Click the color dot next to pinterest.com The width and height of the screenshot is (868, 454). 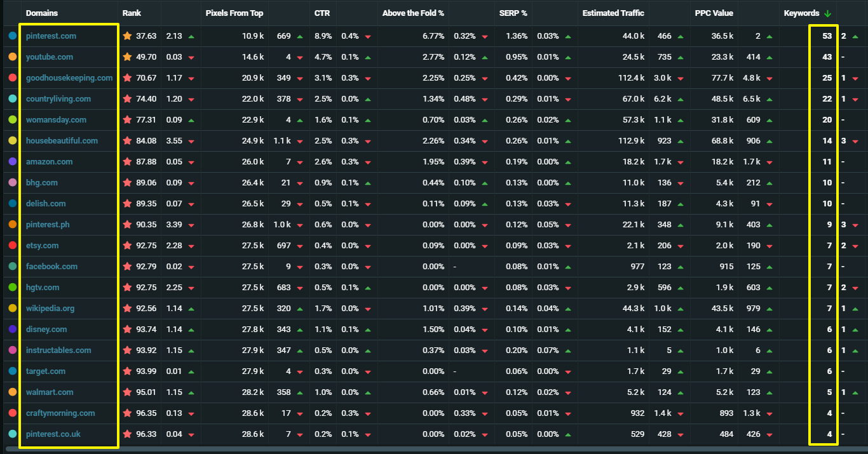[x=13, y=36]
